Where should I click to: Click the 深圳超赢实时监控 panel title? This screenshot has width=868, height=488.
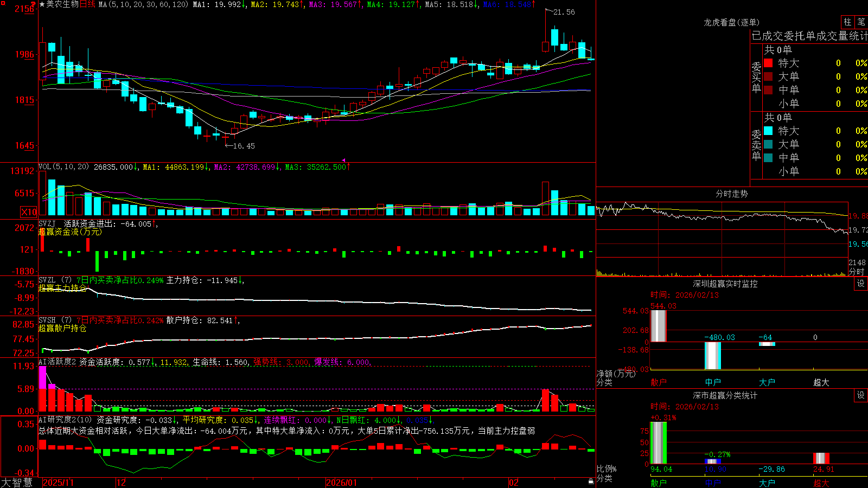click(725, 284)
